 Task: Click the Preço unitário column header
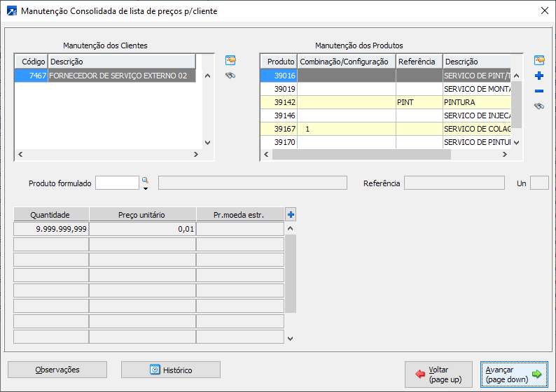point(142,215)
